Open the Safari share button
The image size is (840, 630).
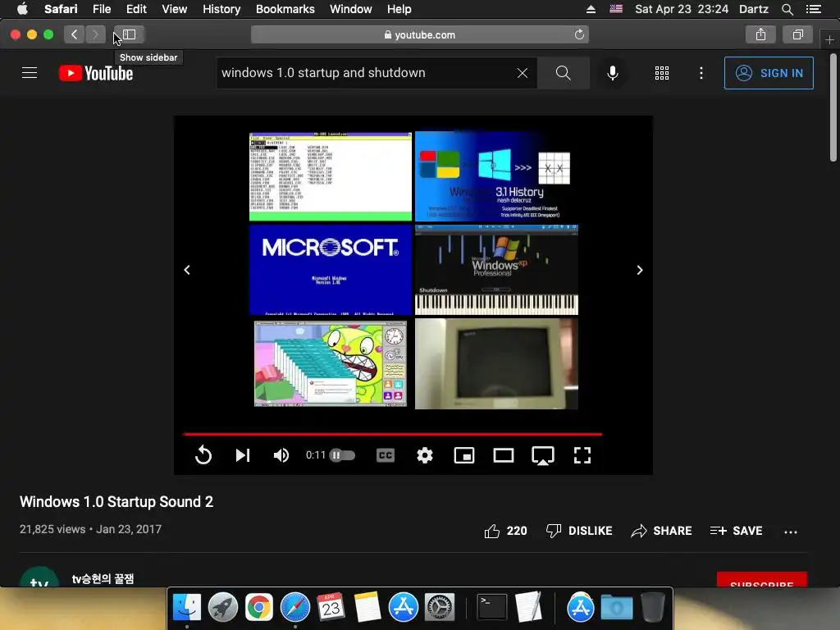(760, 34)
